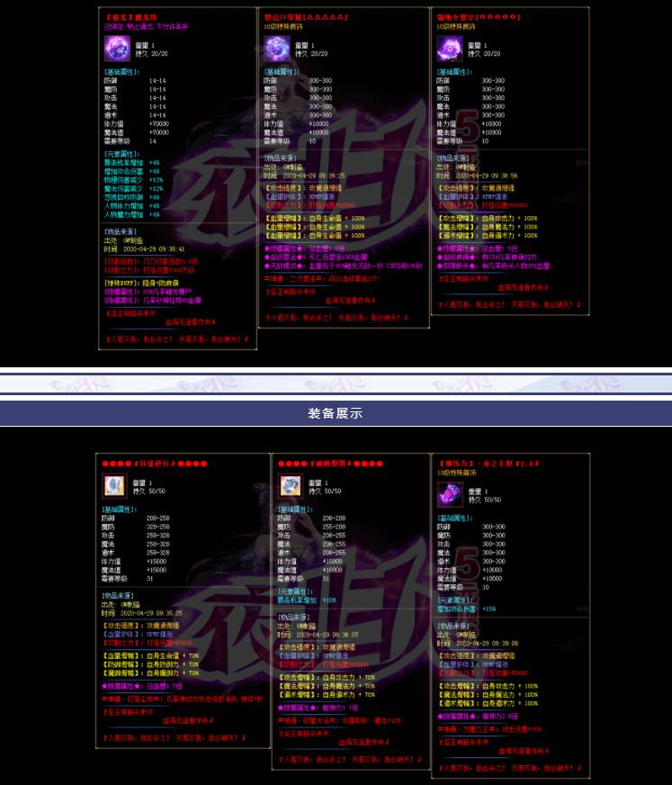Click 2020-04-29 09:39:08 timestamp in bottom-right card
Viewport: 672px width, 785px height.
(490, 644)
